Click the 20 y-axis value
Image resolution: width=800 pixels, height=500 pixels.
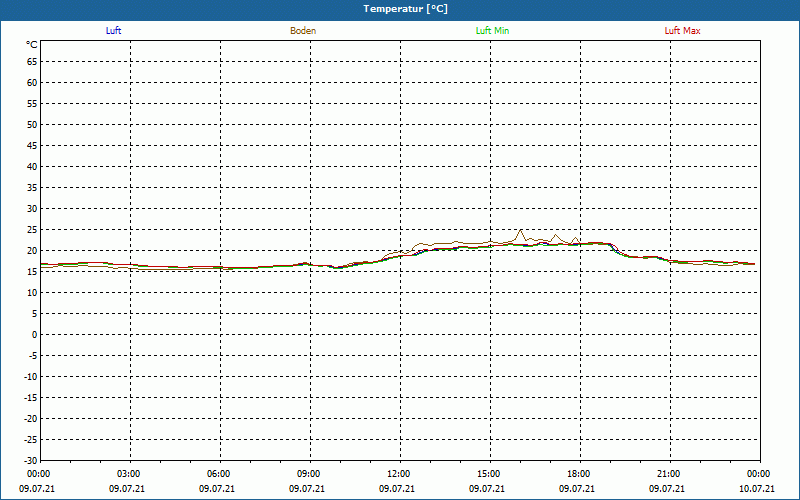coord(32,251)
